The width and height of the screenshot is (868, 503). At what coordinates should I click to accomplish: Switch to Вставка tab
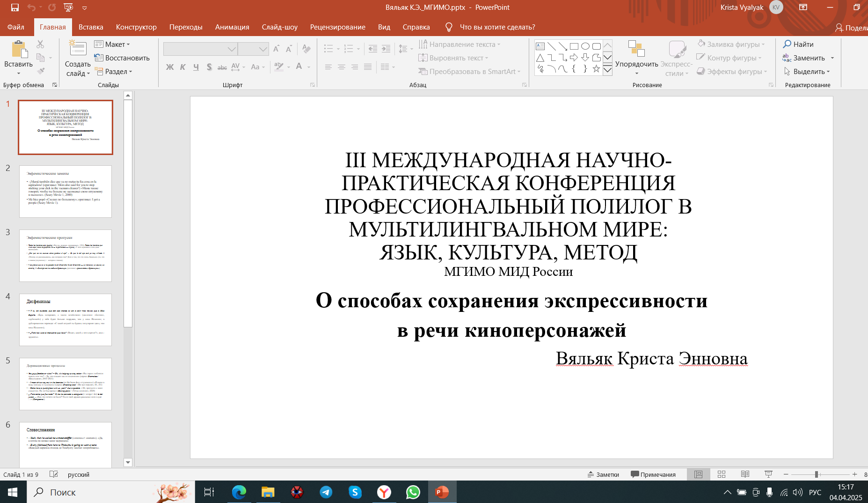pos(91,27)
